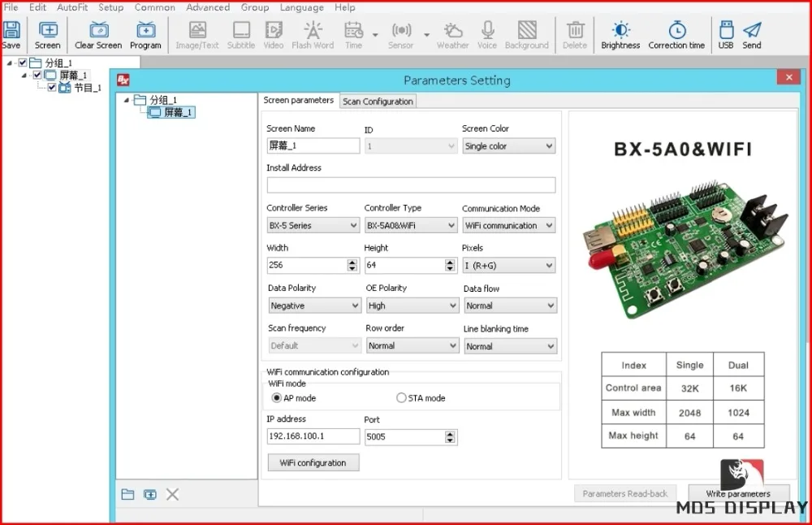The height and width of the screenshot is (525, 812).
Task: Click the Screen Name input field
Action: 313,145
